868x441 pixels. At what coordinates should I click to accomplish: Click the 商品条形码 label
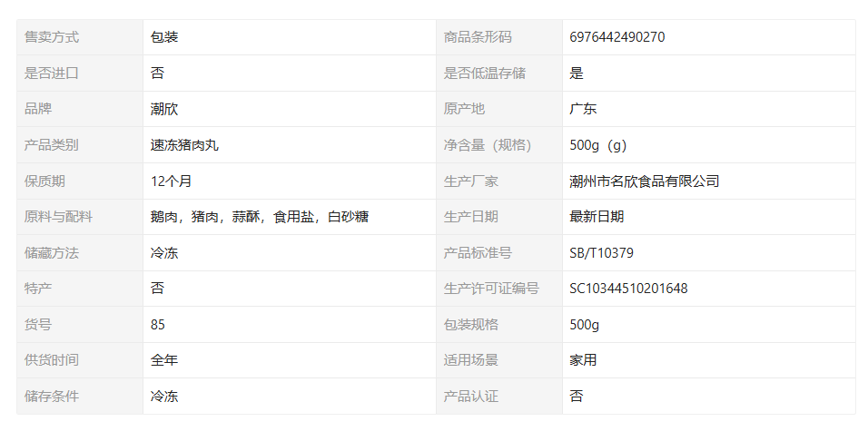[x=478, y=37]
